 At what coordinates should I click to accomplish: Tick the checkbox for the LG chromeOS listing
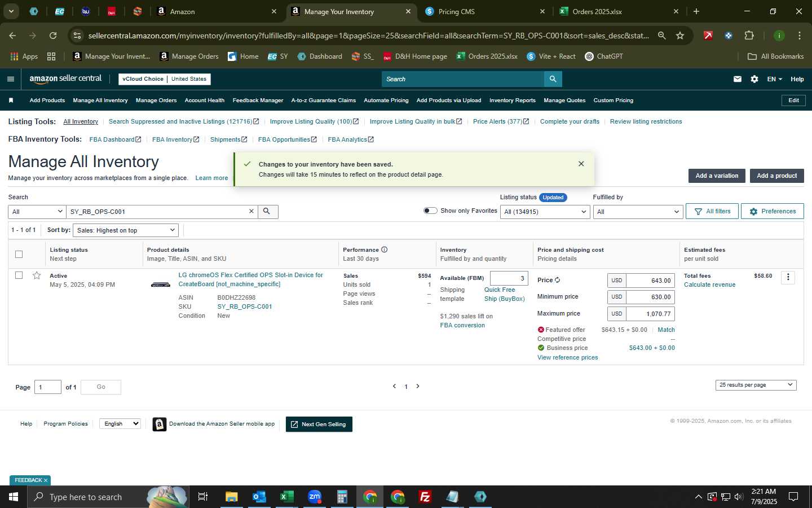[x=19, y=275]
